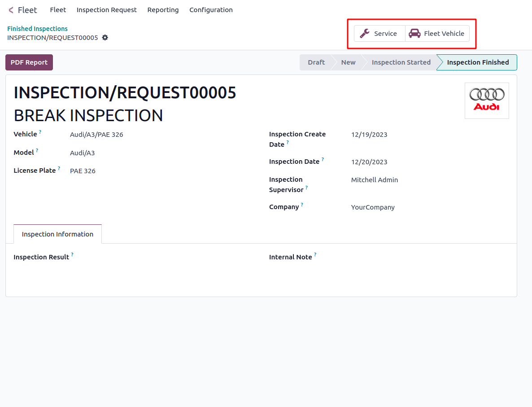Show help tooltip for Company field
532x407 pixels.
click(302, 204)
